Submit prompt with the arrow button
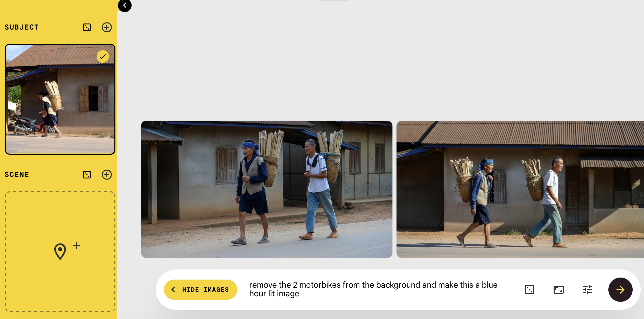Image resolution: width=644 pixels, height=319 pixels. pos(621,290)
